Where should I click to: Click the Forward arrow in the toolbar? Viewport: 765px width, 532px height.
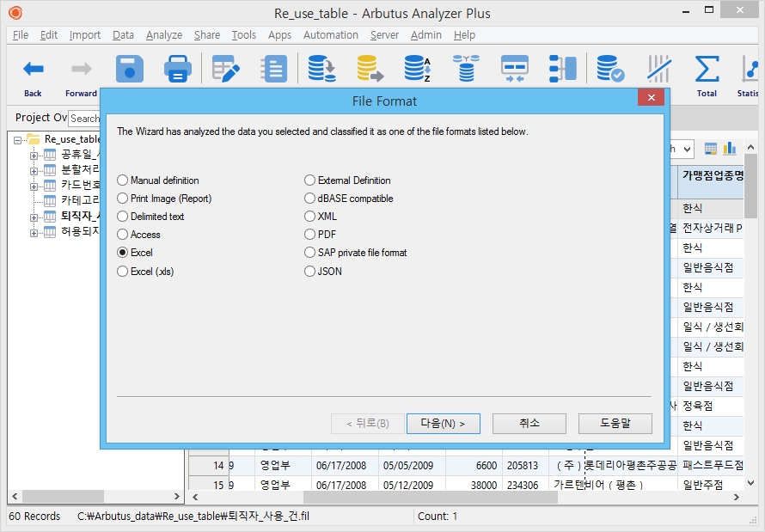[x=81, y=69]
